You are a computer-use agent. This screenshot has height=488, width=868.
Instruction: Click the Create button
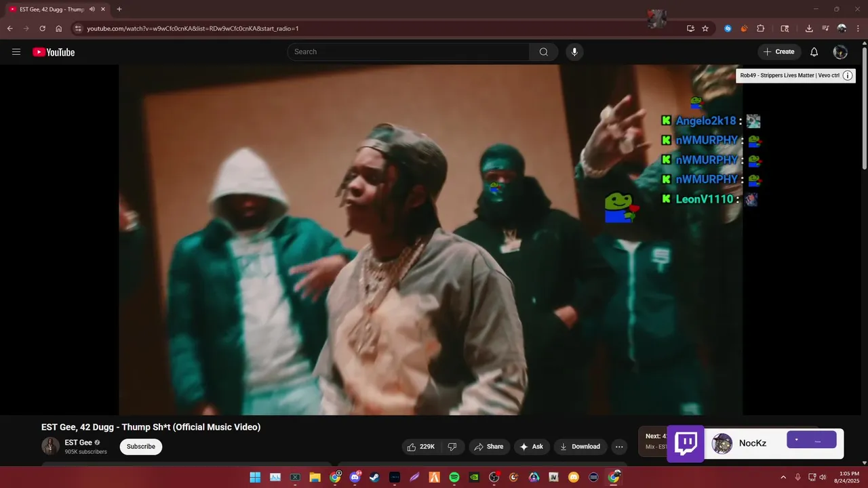tap(779, 52)
